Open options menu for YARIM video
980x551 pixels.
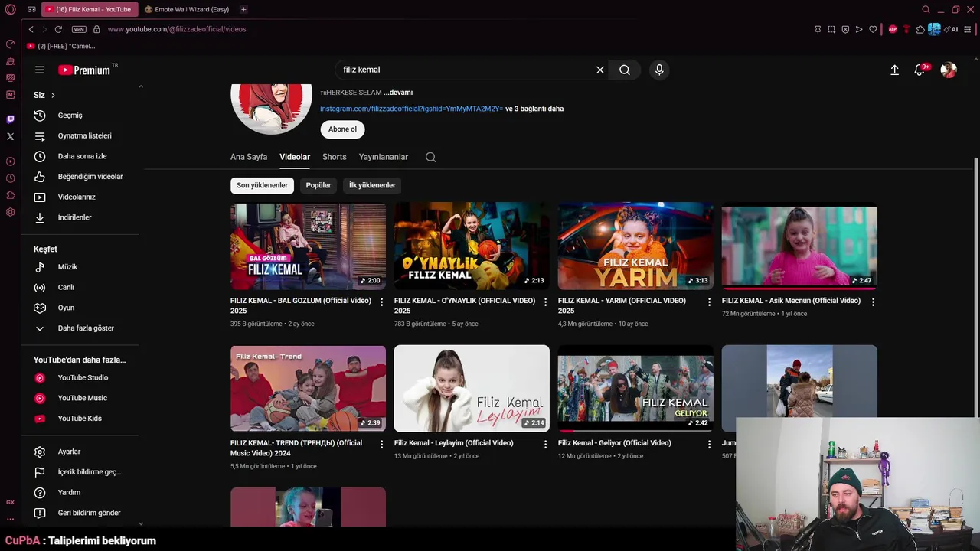pos(709,302)
